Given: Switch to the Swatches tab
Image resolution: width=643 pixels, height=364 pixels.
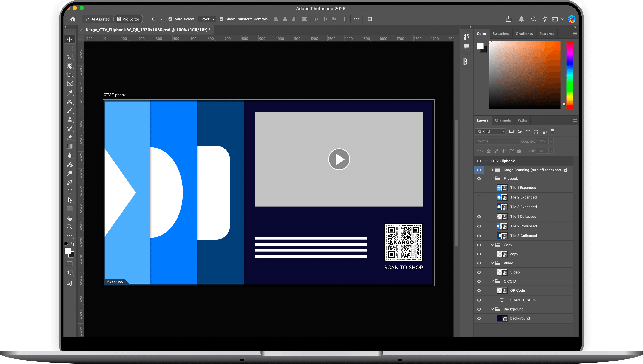Looking at the screenshot, I should (x=501, y=34).
